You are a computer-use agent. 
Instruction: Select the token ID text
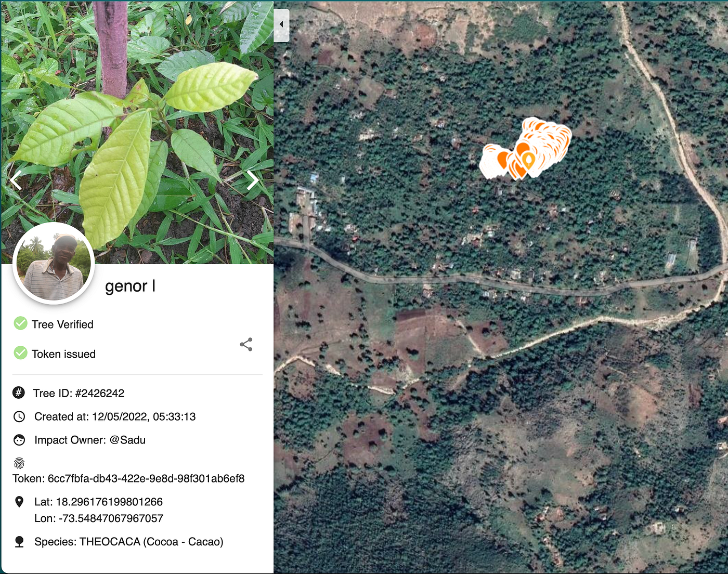(146, 478)
